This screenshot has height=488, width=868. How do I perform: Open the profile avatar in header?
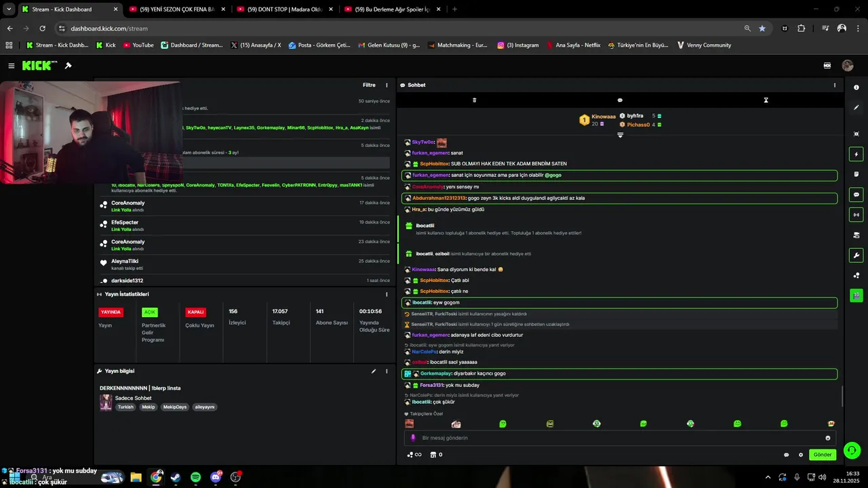848,66
